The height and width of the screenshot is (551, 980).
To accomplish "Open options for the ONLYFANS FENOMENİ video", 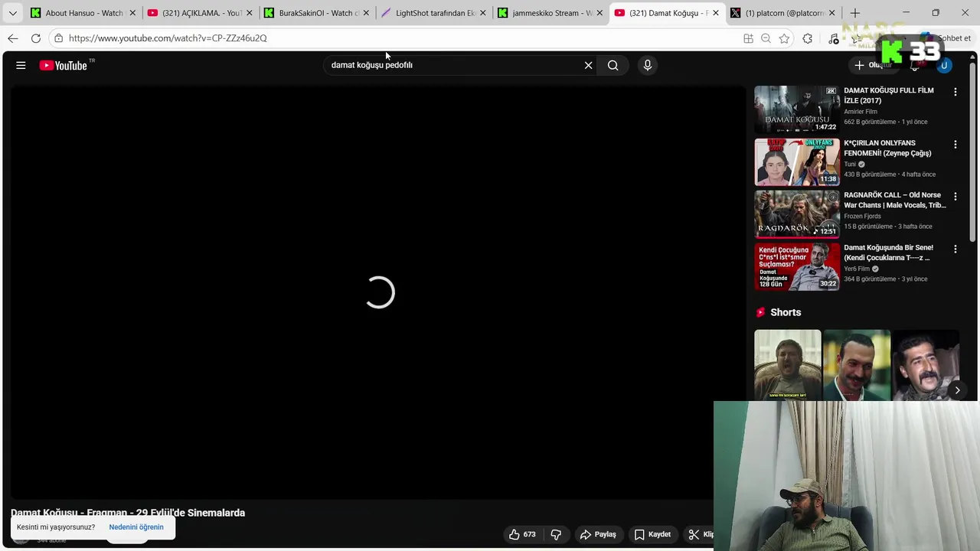I will click(955, 144).
